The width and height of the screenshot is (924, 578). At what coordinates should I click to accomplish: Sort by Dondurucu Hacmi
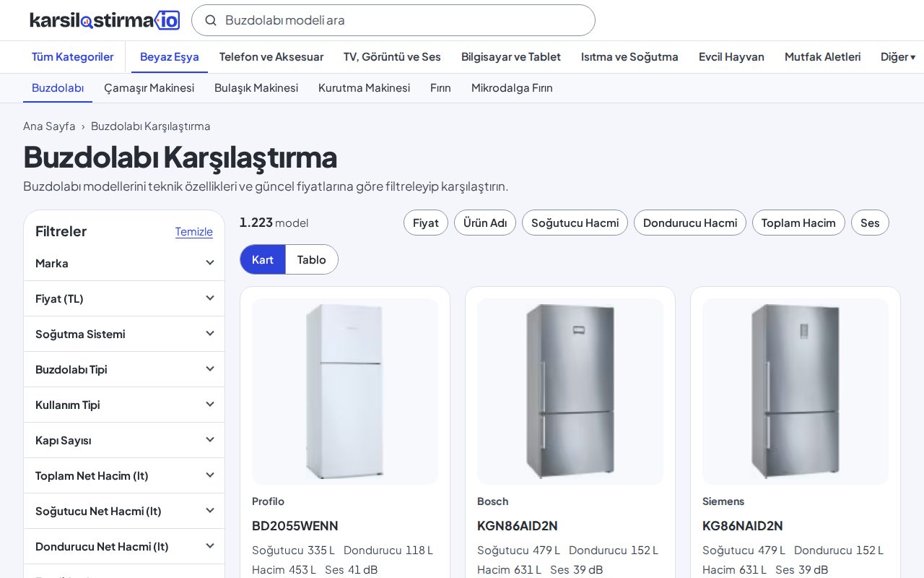690,223
